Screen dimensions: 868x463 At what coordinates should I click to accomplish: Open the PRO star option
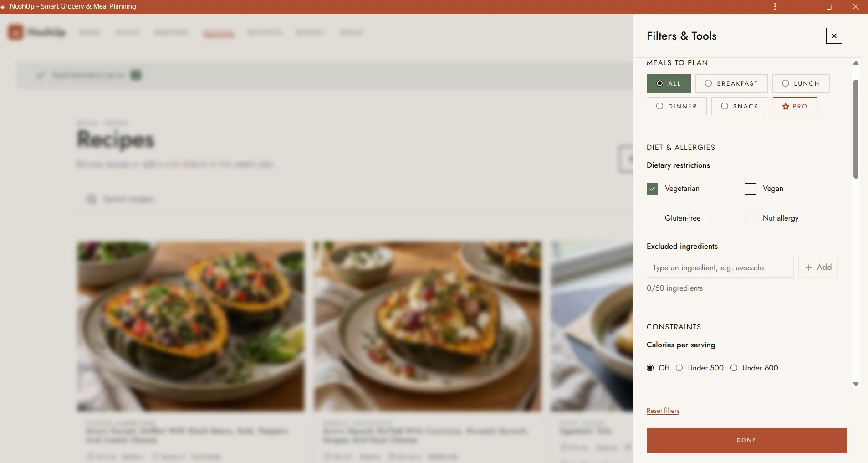coord(795,106)
